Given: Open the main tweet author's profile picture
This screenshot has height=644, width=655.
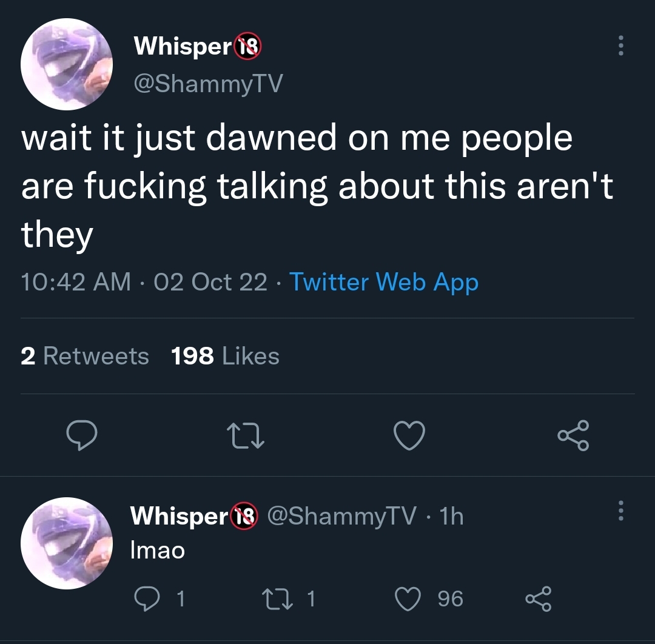Looking at the screenshot, I should click(x=67, y=64).
